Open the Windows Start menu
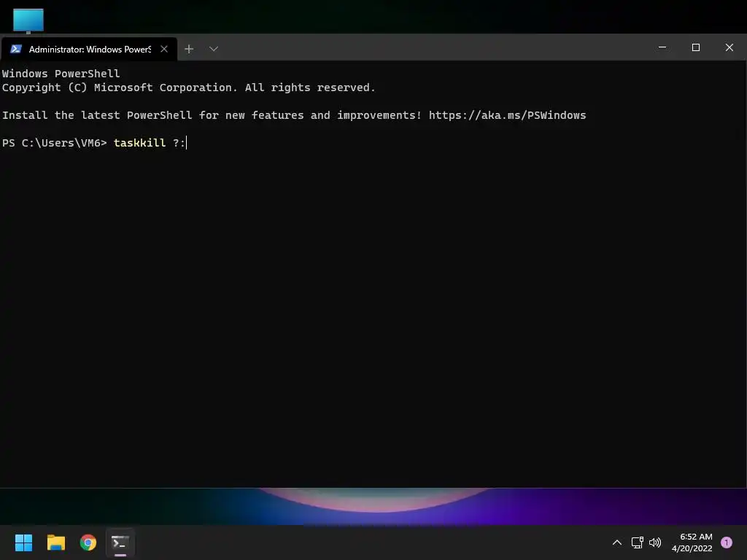 coord(23,542)
